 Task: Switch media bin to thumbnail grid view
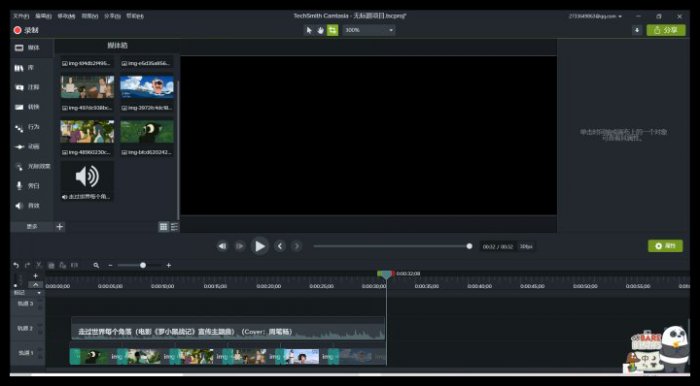[x=164, y=227]
